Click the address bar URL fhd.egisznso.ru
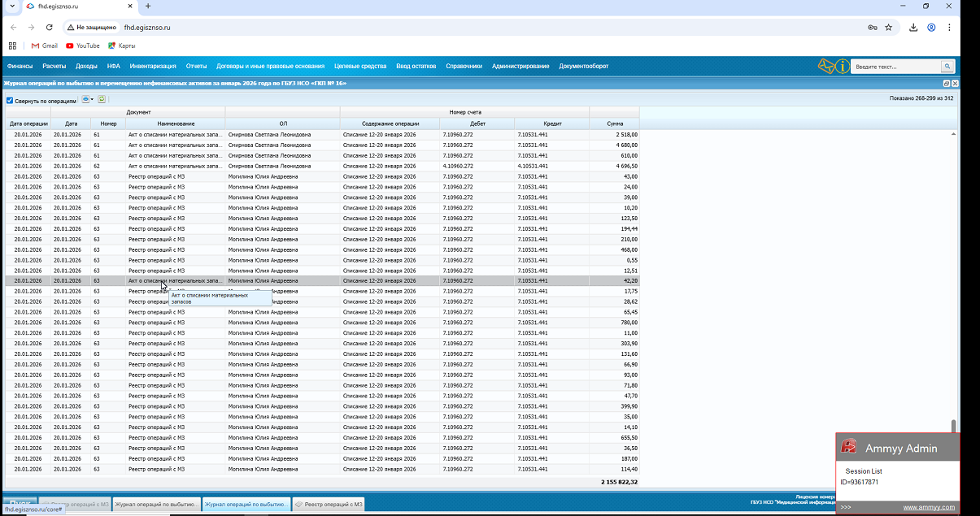980x516 pixels. click(147, 27)
